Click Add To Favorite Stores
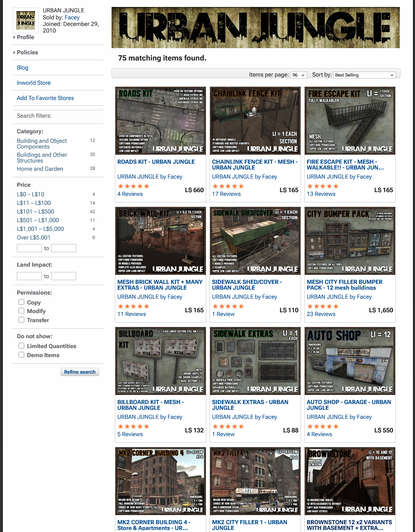The width and height of the screenshot is (415, 532). (x=45, y=98)
